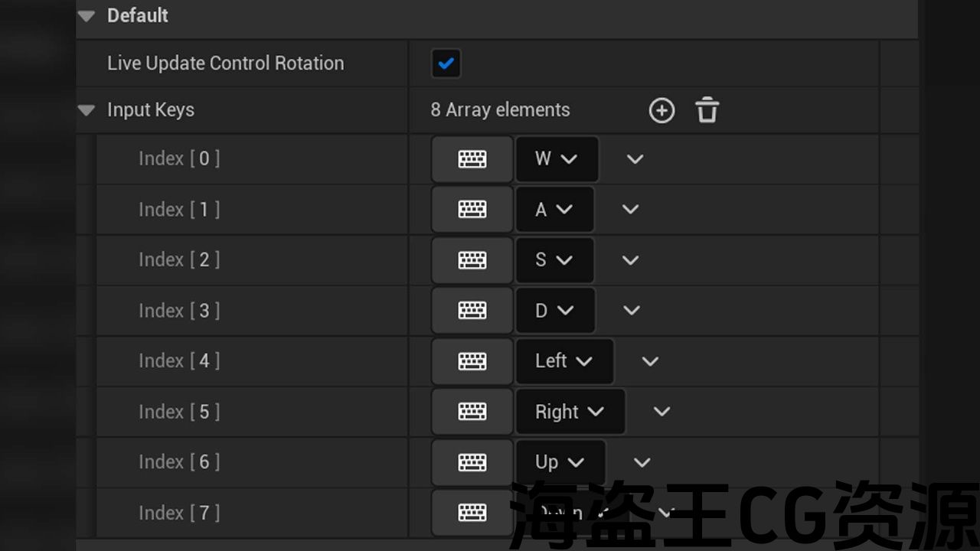Click the keyboard icon for Index 7
The image size is (980, 551).
pyautogui.click(x=472, y=513)
